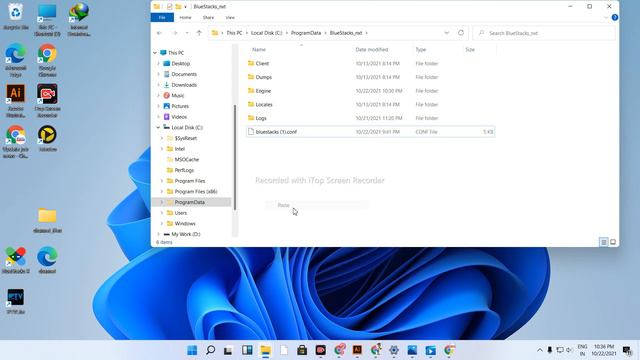Expand the ribbon chevron

coord(606,18)
